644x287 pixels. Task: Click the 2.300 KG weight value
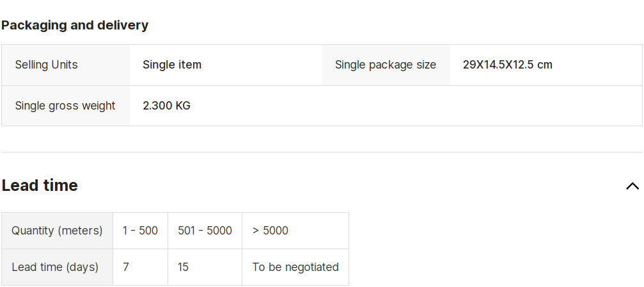(x=166, y=106)
